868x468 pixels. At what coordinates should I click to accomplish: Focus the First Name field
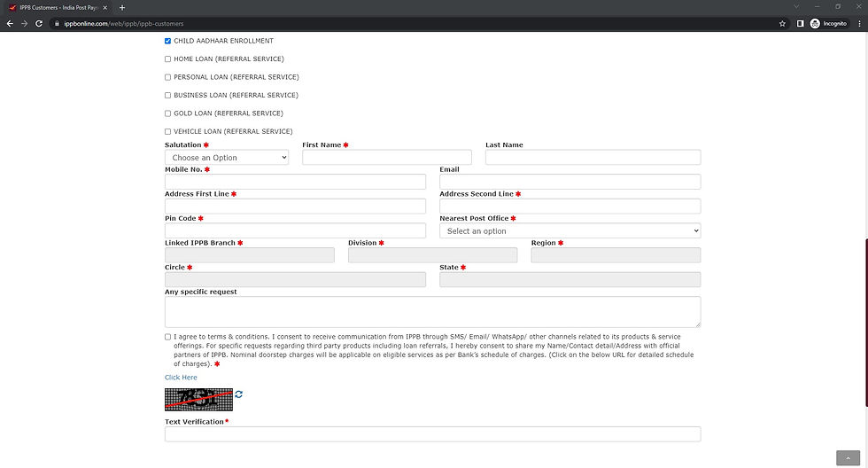pos(387,157)
